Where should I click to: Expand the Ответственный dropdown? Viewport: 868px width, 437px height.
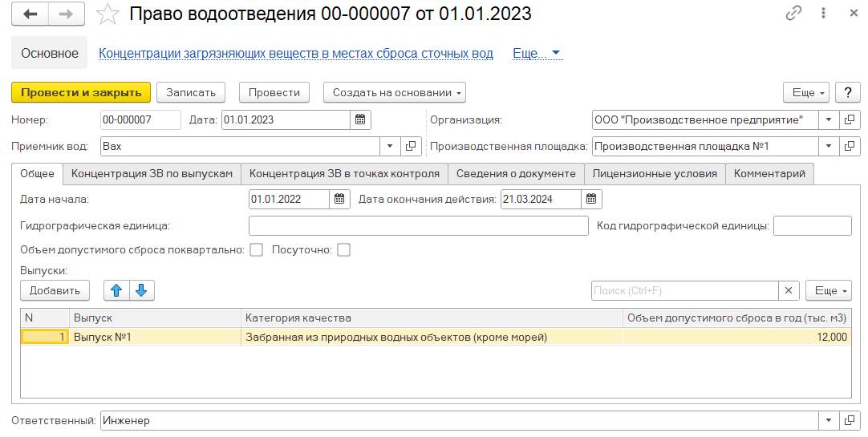pyautogui.click(x=828, y=421)
